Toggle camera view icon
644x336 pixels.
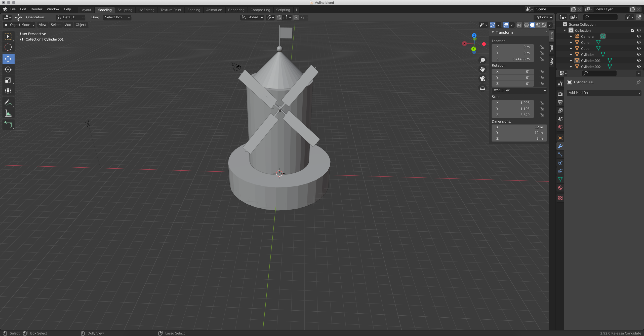[x=482, y=79]
